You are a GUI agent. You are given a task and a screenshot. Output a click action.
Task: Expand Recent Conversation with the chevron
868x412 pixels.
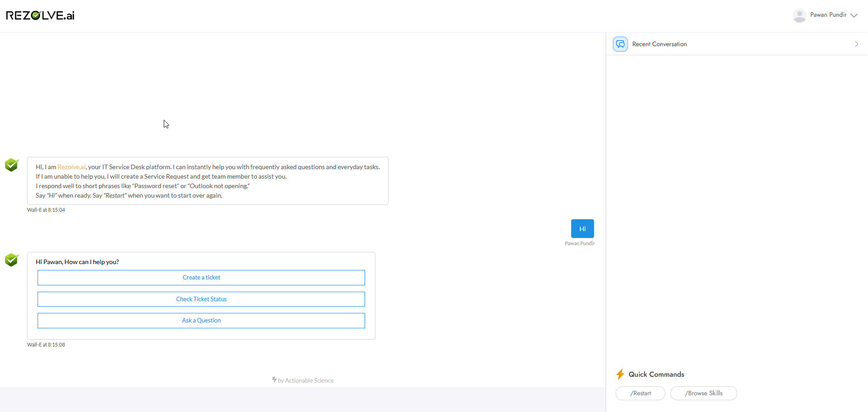click(x=856, y=44)
